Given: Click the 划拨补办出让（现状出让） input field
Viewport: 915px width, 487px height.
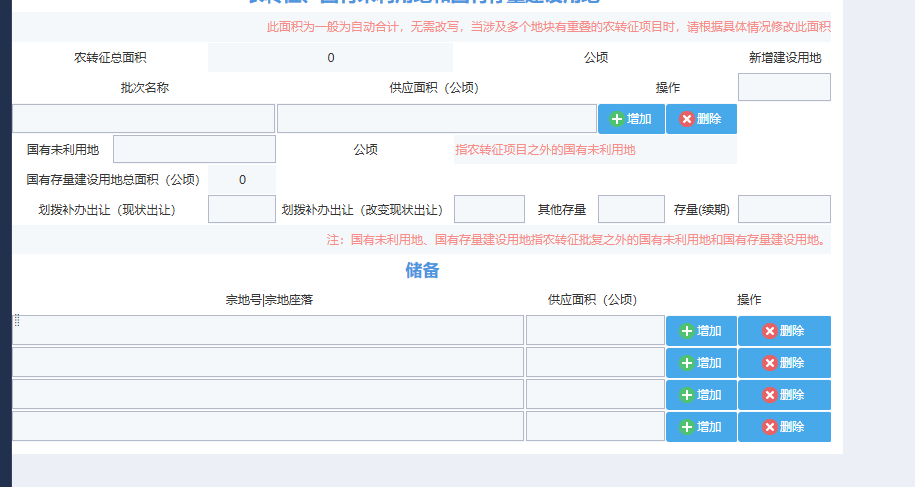Looking at the screenshot, I should point(242,209).
